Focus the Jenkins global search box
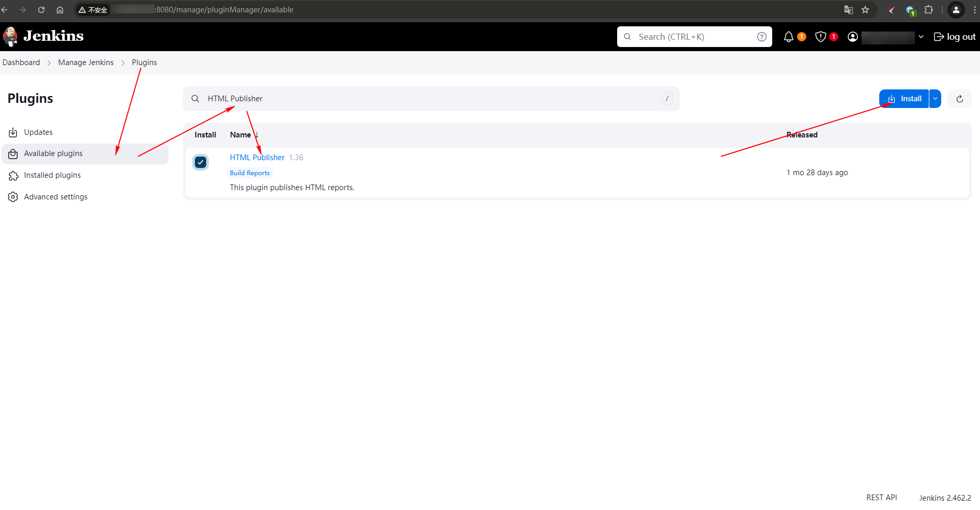The width and height of the screenshot is (980, 510). [695, 37]
